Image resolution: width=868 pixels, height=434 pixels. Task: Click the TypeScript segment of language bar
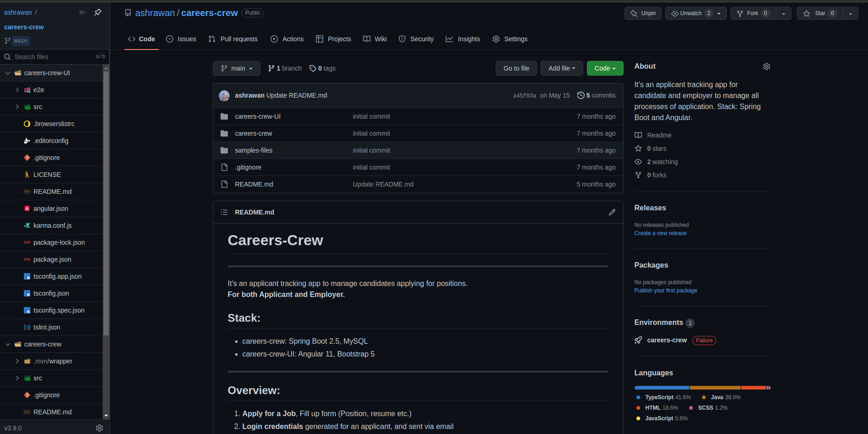[x=662, y=388]
